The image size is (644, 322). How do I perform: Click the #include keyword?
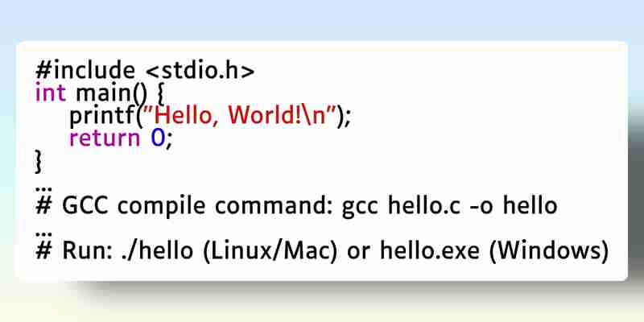tap(85, 70)
